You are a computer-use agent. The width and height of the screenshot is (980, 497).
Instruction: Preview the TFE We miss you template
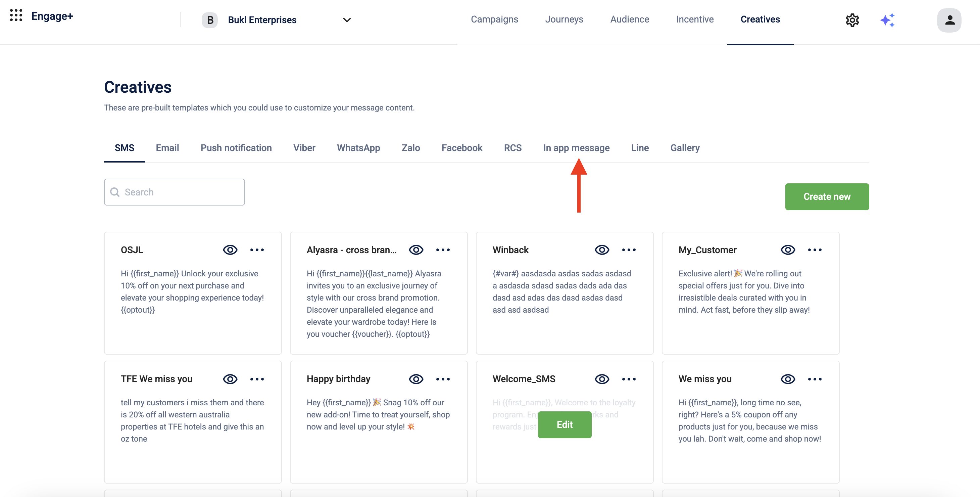[230, 379]
